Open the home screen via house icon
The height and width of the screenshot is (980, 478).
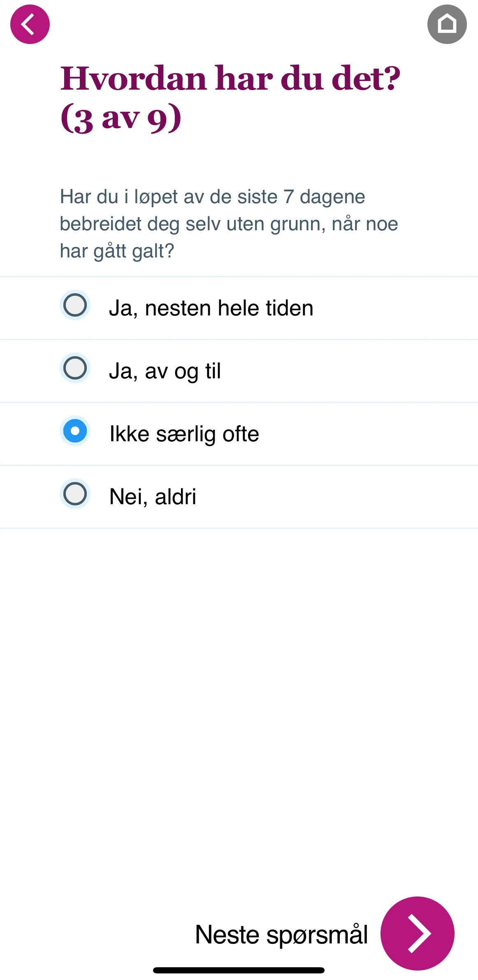coord(447,24)
